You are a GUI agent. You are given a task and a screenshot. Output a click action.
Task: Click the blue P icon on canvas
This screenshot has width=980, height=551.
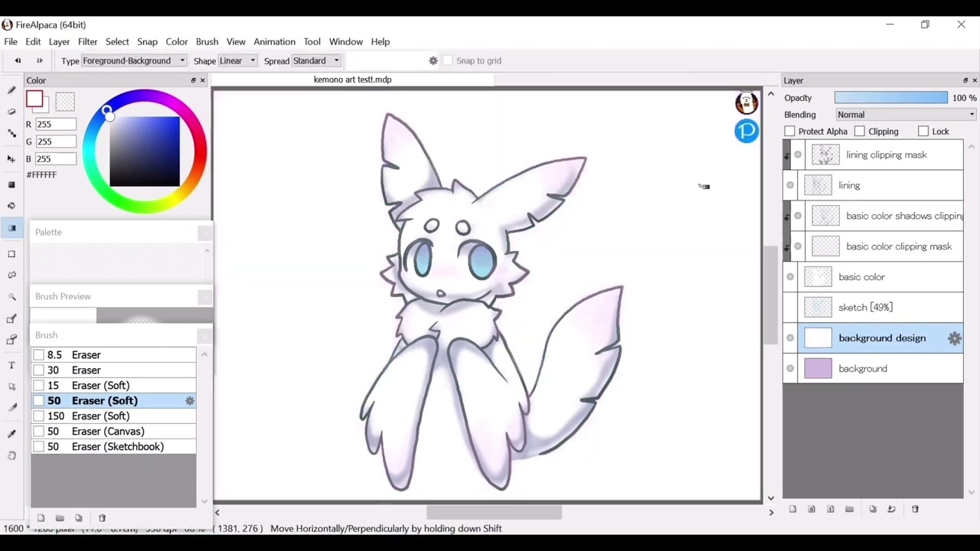746,131
